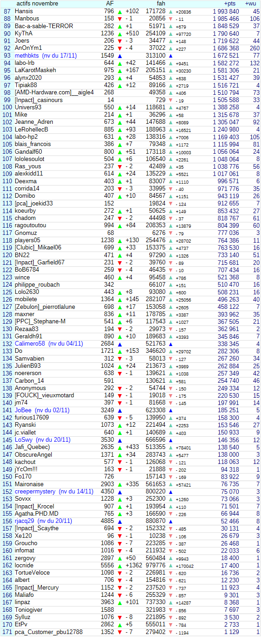
Task: Click the small fah arrow beside KyThA's +97720
Action: (x=171, y=34)
